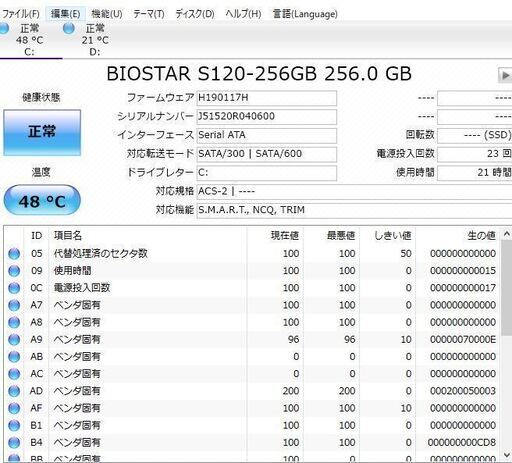Click the BIOSTAR S120-256GB drive title
Viewport: 512px width, 463px height.
pyautogui.click(x=259, y=74)
